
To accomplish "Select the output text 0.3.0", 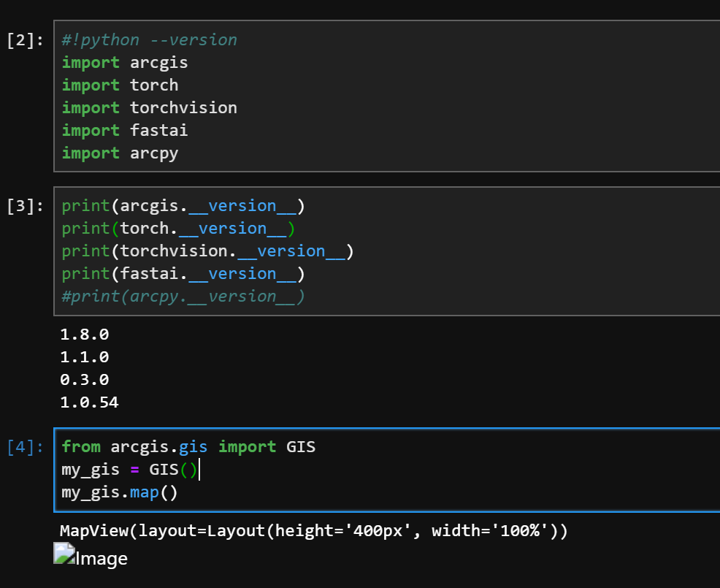I will point(84,379).
